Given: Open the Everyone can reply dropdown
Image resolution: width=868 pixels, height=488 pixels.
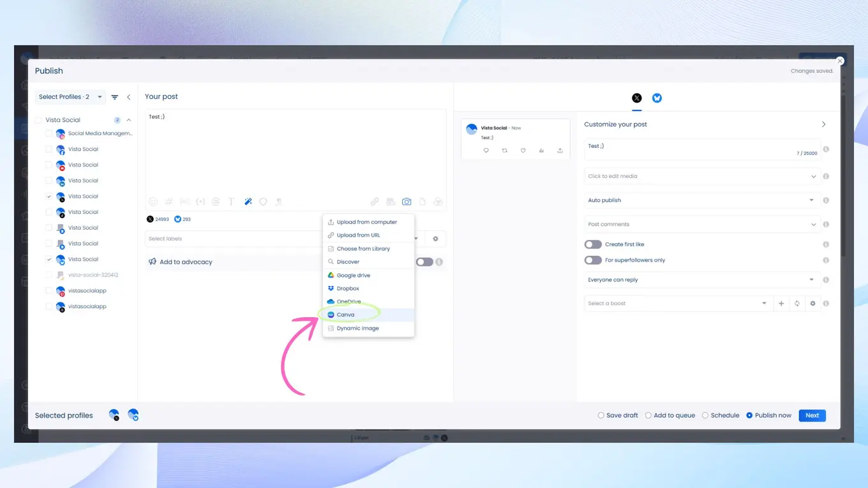Looking at the screenshot, I should click(701, 280).
